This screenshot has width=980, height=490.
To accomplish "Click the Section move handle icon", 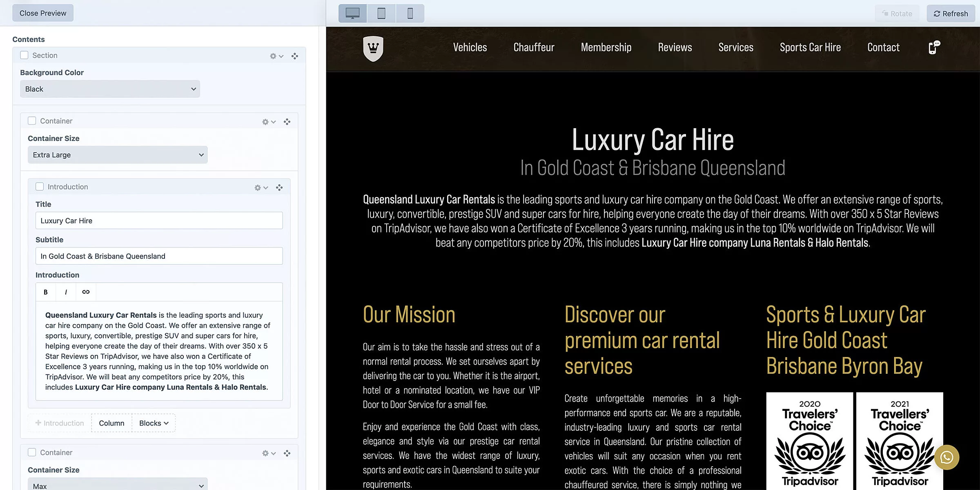I will click(295, 56).
